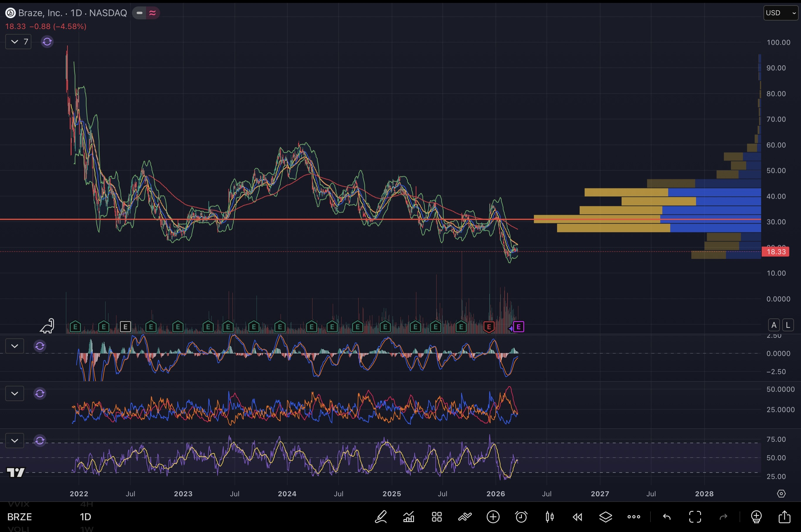Open the layout grid icon

point(437,517)
